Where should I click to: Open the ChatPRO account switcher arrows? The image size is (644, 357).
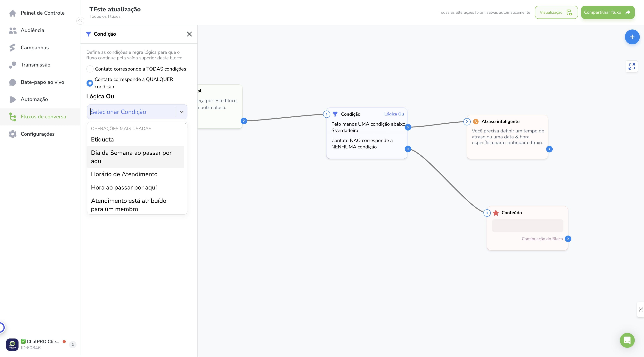pos(73,344)
